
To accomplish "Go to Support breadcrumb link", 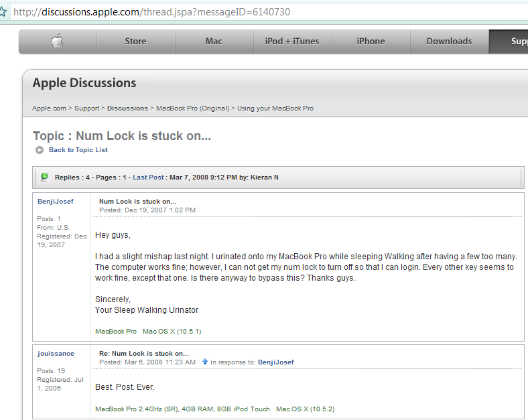I will click(87, 109).
